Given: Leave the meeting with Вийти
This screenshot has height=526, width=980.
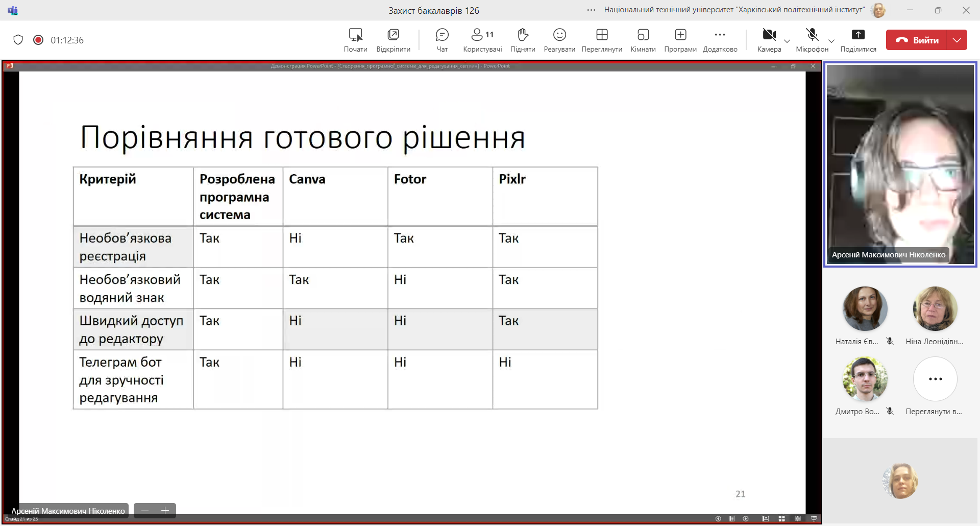Looking at the screenshot, I should 917,40.
